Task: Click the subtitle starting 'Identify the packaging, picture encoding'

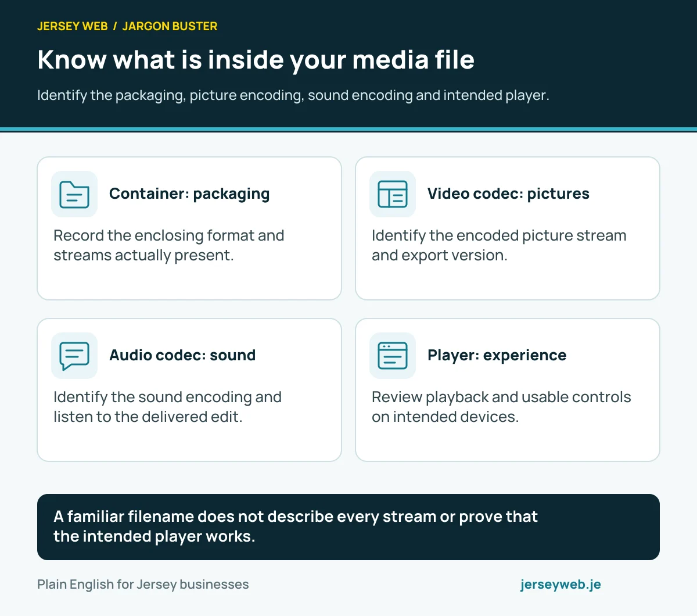Action: pos(293,95)
